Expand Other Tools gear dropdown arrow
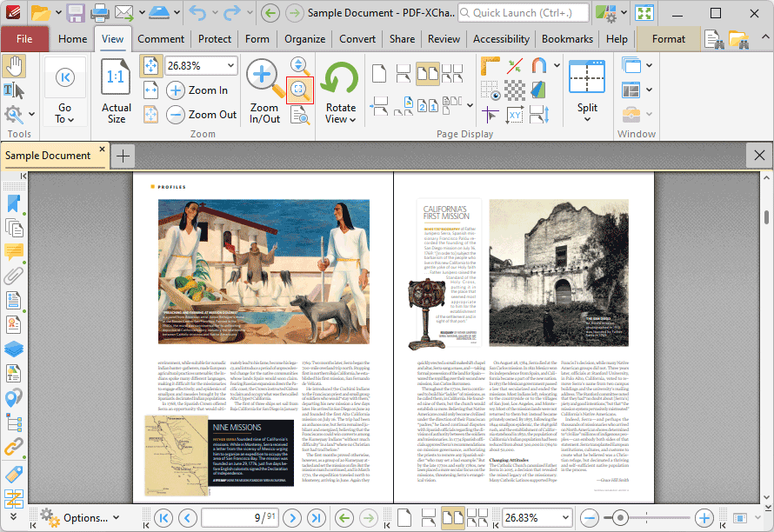Screen dimensions: 774x532 31,115
